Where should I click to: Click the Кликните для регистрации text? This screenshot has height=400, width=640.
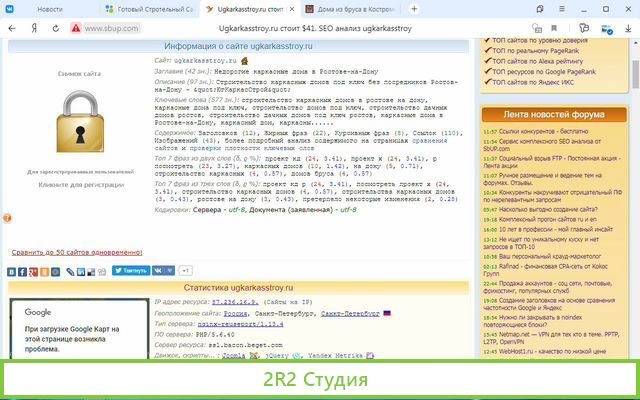pos(81,185)
